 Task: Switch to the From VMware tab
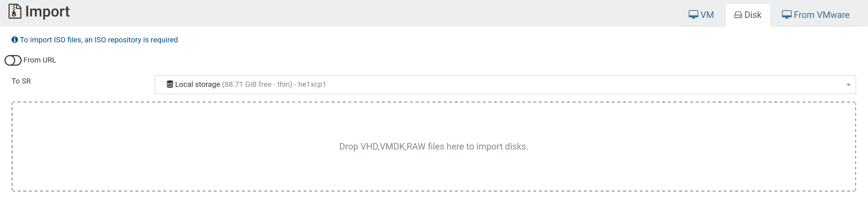tap(816, 15)
